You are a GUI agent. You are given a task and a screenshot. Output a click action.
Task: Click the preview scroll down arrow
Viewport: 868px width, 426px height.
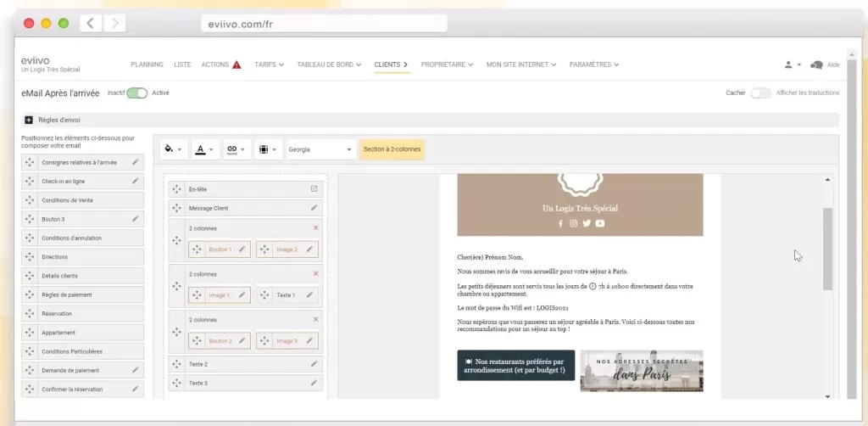click(x=827, y=396)
